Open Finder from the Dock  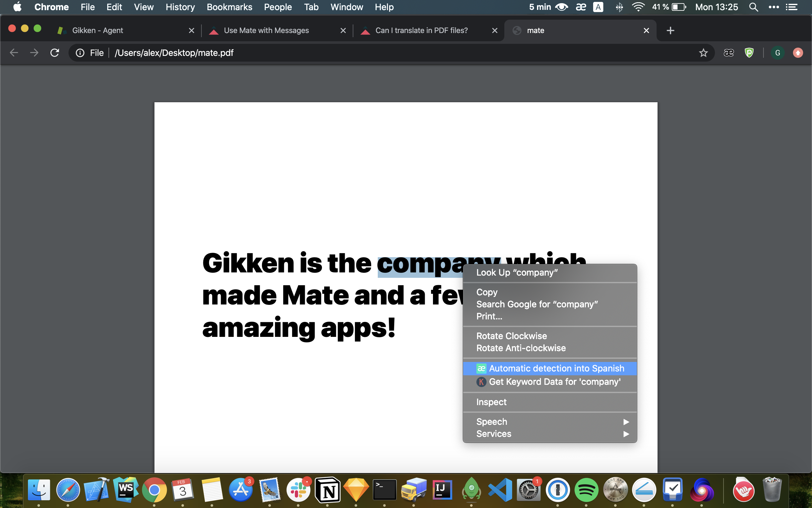coord(39,490)
